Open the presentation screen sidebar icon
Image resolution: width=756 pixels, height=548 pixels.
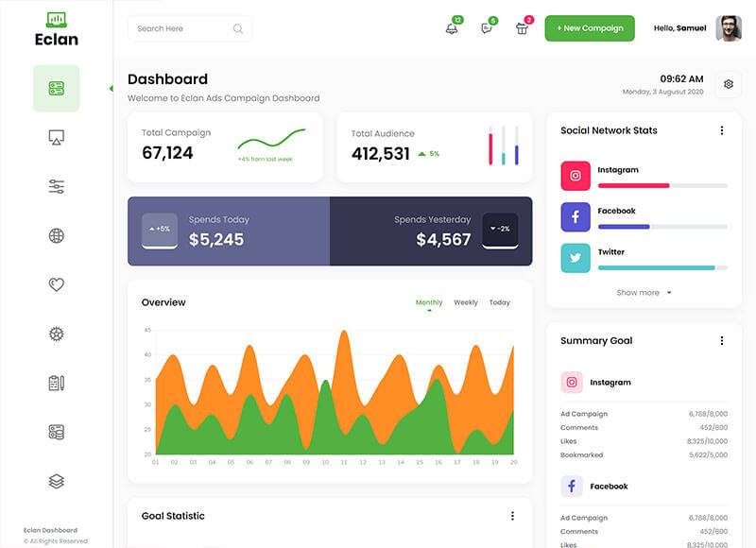[56, 138]
